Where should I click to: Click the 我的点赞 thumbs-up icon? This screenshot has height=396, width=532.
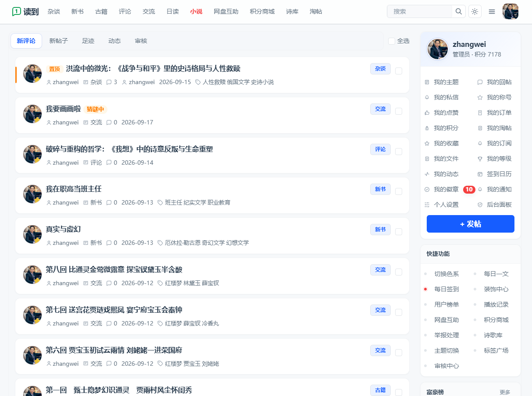coord(427,113)
